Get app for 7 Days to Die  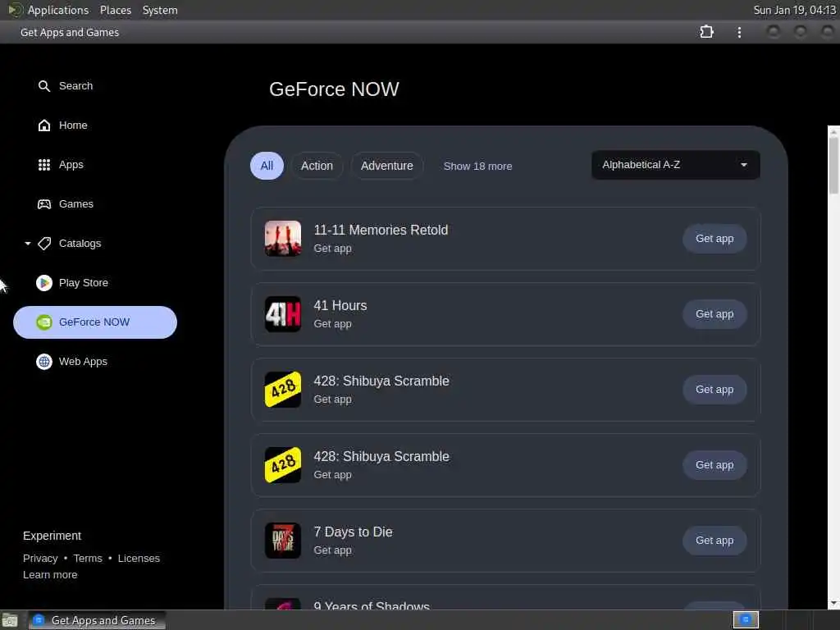coord(714,541)
